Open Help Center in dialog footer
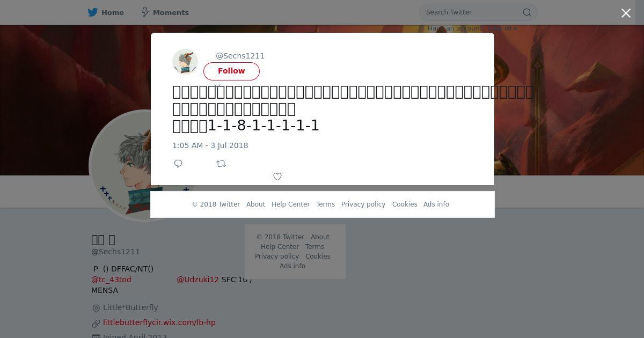Image resolution: width=644 pixels, height=338 pixels. point(290,204)
